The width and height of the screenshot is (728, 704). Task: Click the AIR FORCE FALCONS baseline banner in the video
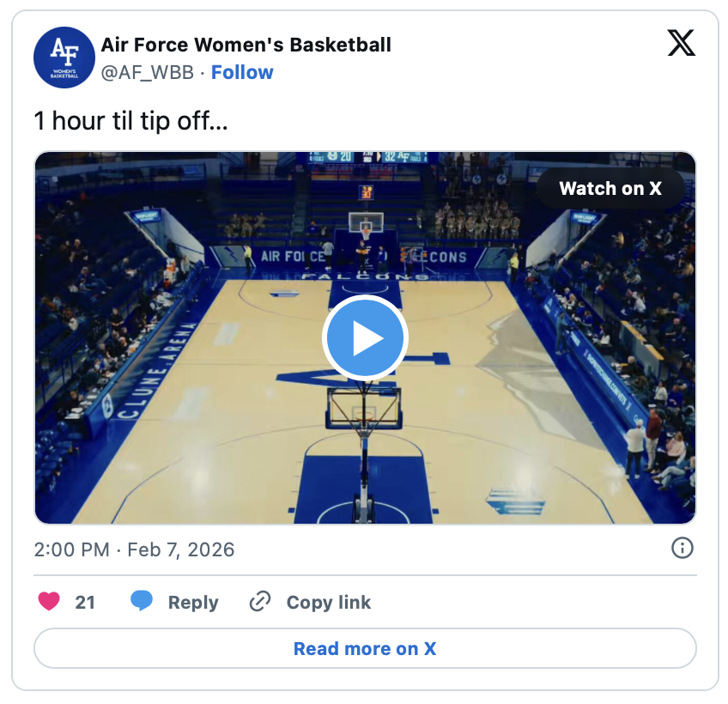coord(365,256)
